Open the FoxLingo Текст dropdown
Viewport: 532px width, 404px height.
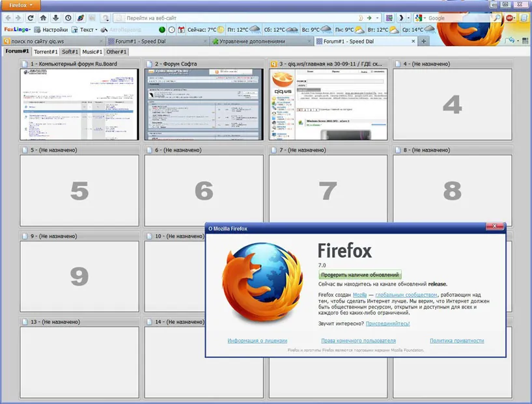pyautogui.click(x=84, y=30)
